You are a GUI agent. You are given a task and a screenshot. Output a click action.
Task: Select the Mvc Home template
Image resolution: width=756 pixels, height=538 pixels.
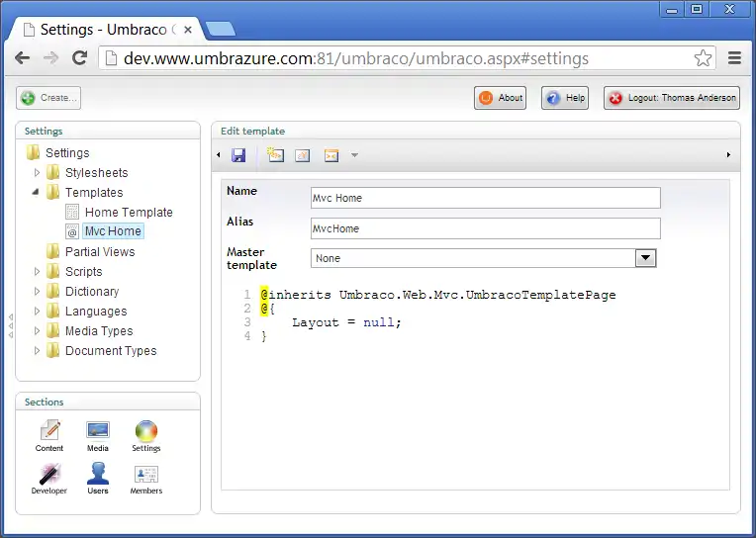point(113,230)
